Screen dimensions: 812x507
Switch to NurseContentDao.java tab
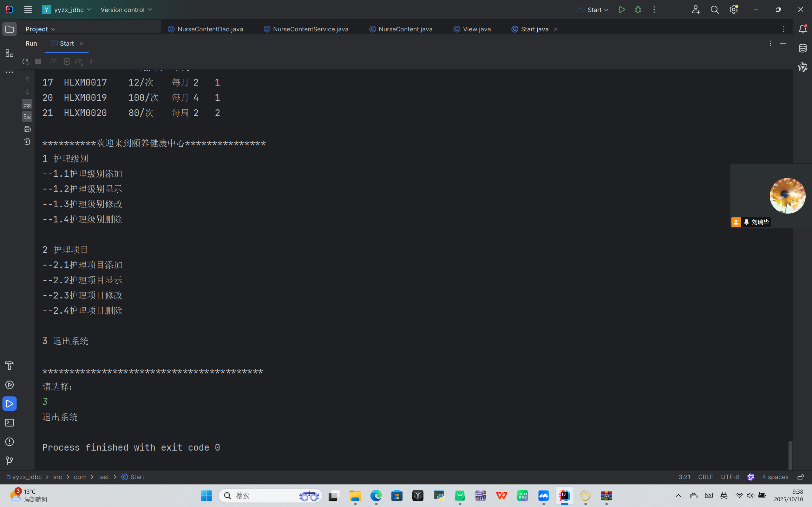click(x=210, y=29)
